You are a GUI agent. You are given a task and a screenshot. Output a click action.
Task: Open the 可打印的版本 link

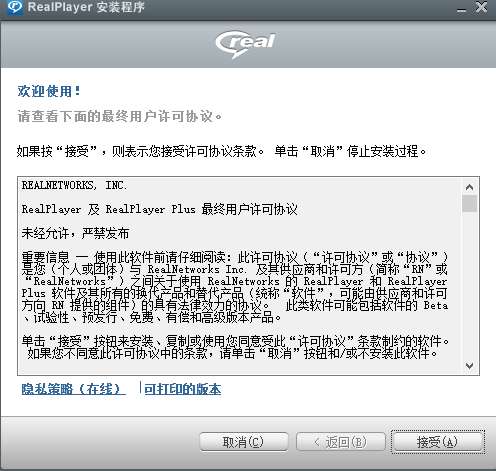[x=182, y=389]
